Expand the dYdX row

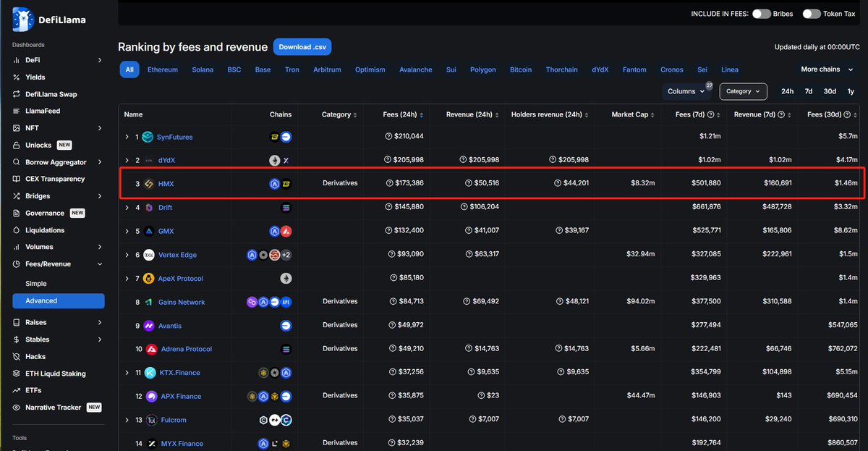tap(127, 160)
